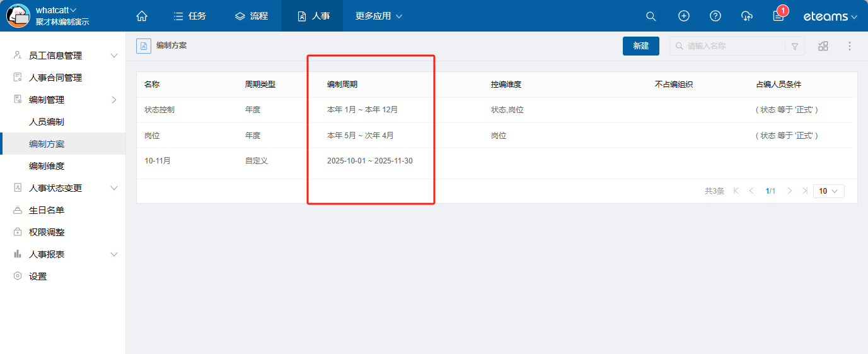The height and width of the screenshot is (354, 868).
Task: Open the help question-mark icon
Action: (x=715, y=16)
